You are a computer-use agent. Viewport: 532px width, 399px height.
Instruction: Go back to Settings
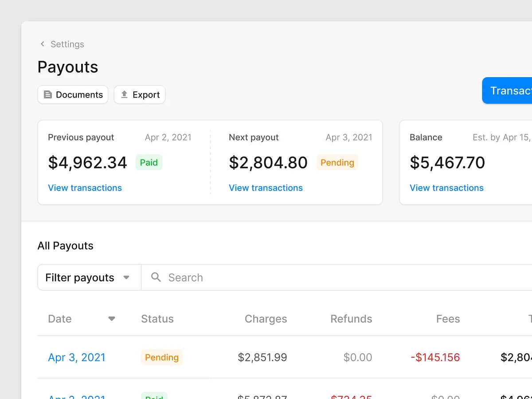click(x=67, y=44)
